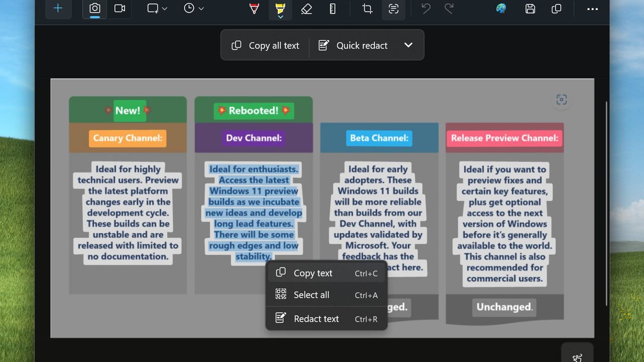Open the See more ellipsis menu
644x362 pixels.
pos(593,9)
